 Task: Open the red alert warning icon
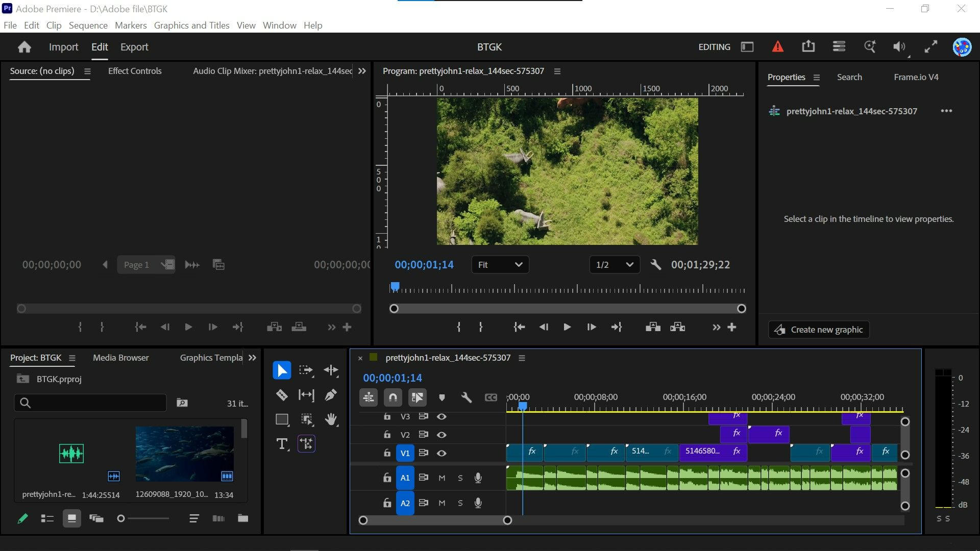(x=777, y=47)
